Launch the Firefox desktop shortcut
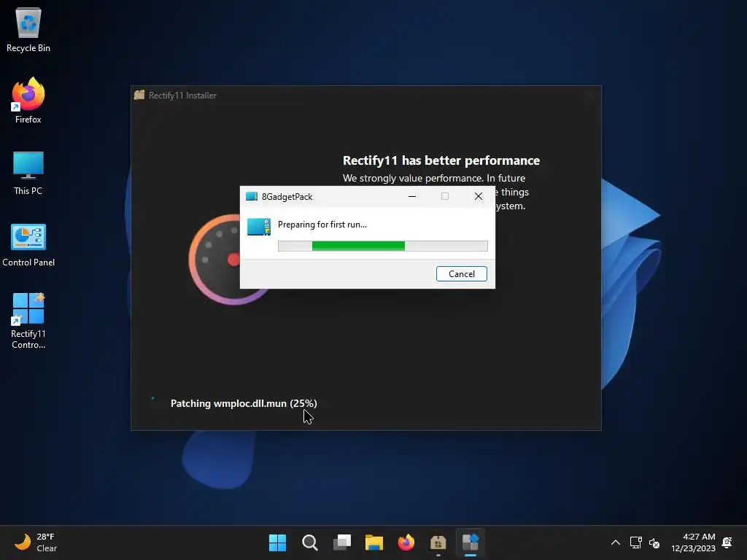747x560 pixels. click(28, 101)
